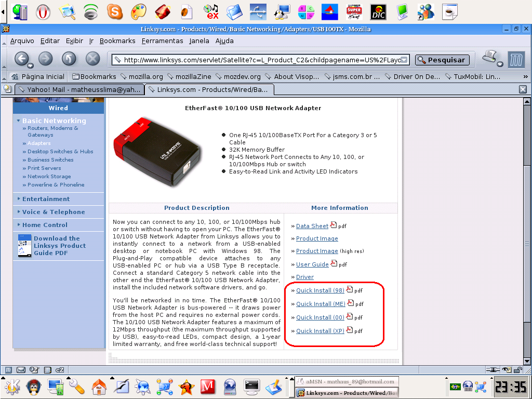Screen dimensions: 532x399
Task: Open the K menu in bottom panel
Action: [x=12, y=387]
